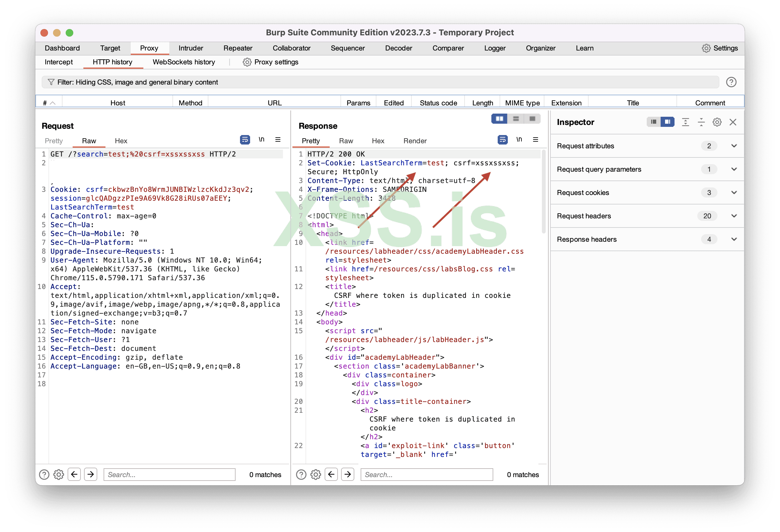The height and width of the screenshot is (532, 780).
Task: Expand the Response headers section
Action: click(734, 239)
